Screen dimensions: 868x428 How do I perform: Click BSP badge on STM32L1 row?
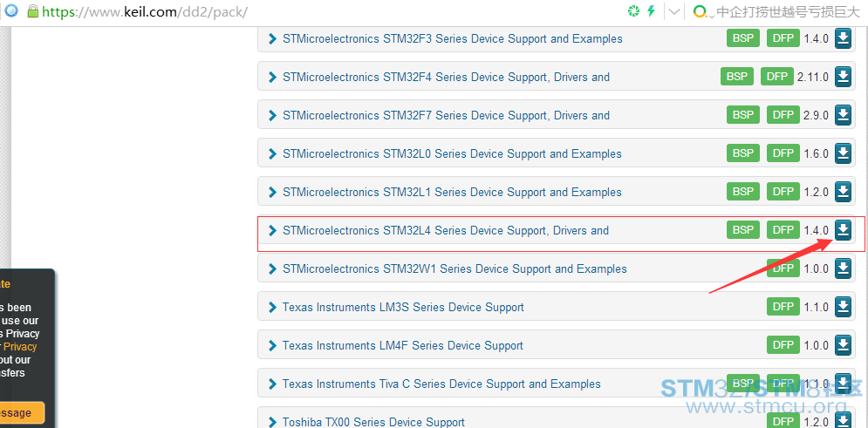point(743,191)
